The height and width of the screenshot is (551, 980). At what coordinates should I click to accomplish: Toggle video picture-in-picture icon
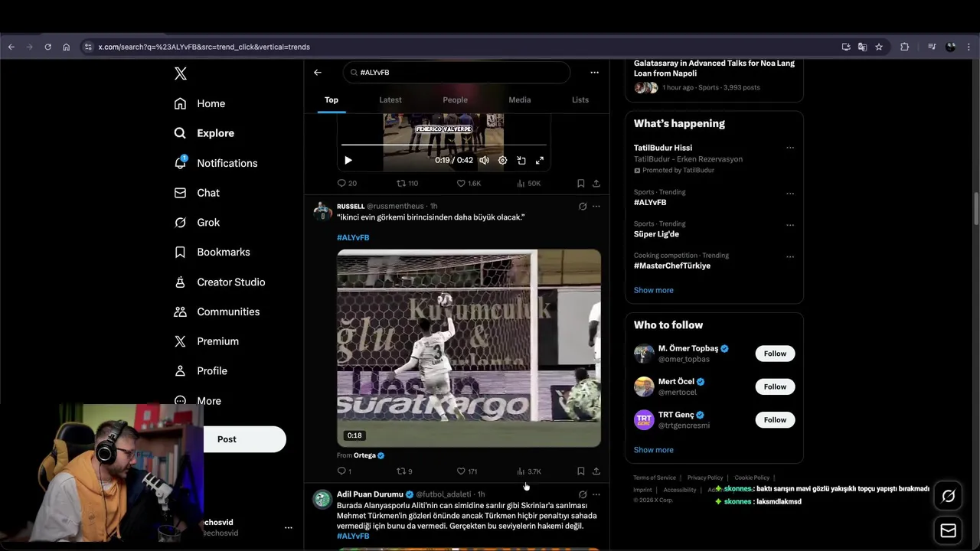pyautogui.click(x=521, y=160)
